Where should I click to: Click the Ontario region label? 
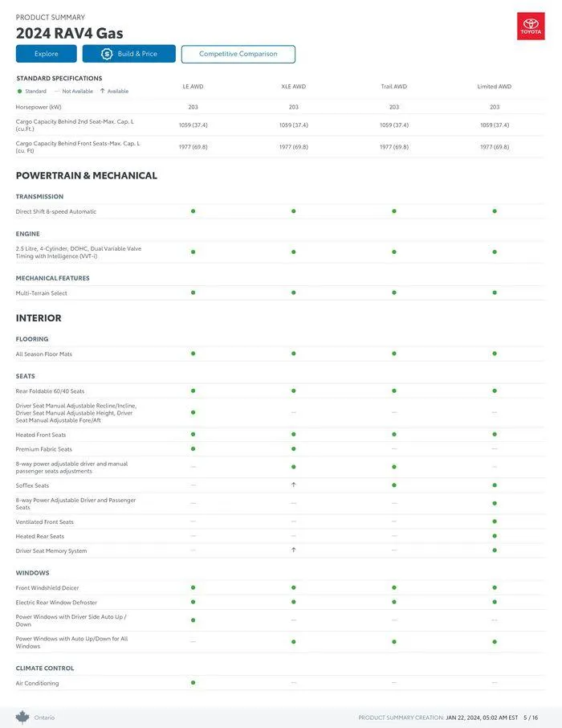[44, 718]
